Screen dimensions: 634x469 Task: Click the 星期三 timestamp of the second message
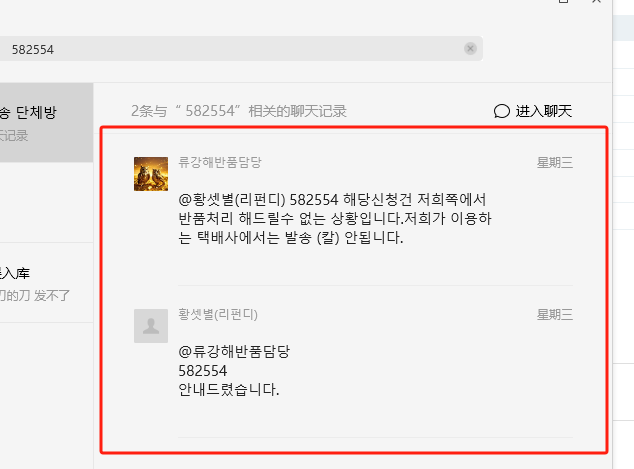click(x=554, y=315)
